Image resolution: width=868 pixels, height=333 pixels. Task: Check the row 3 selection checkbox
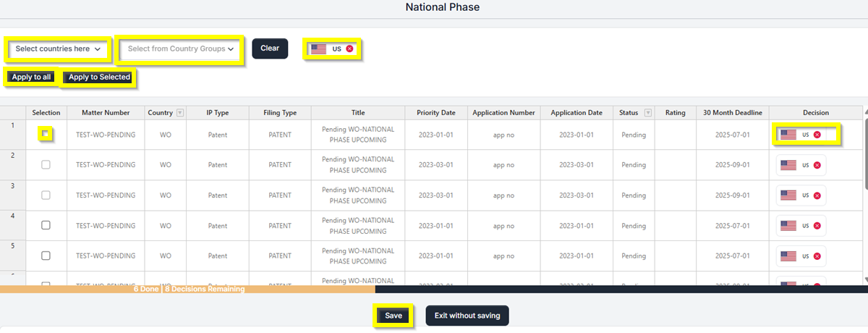46,195
